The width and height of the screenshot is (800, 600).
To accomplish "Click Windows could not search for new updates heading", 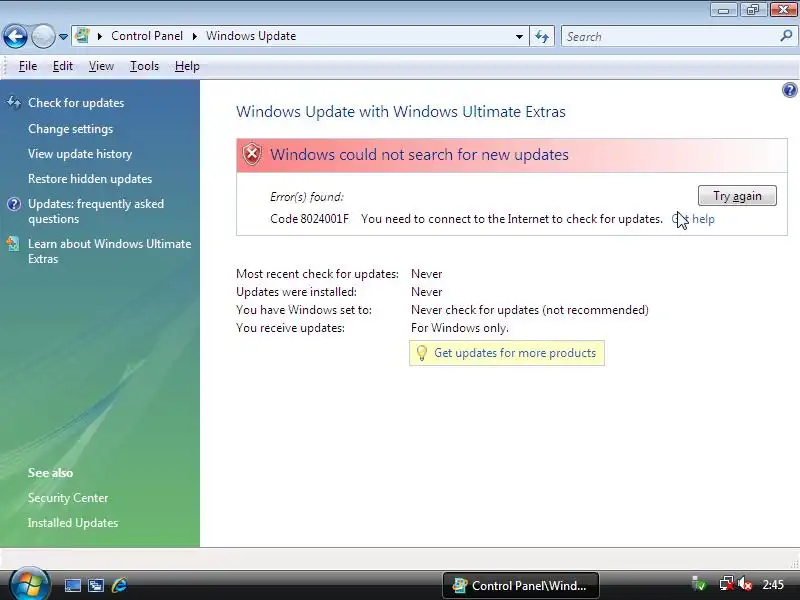I will [x=419, y=155].
